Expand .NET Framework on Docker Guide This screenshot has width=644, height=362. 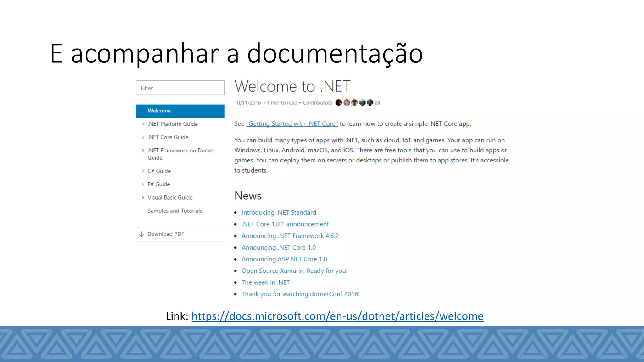click(143, 151)
